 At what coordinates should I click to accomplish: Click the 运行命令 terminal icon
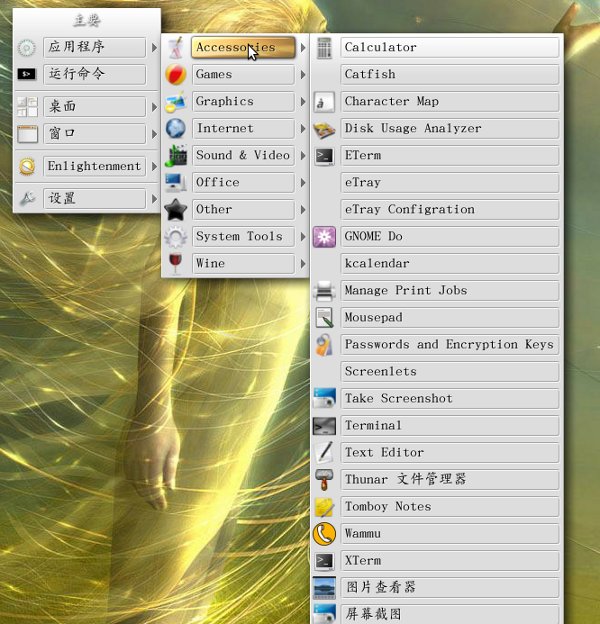[x=27, y=74]
